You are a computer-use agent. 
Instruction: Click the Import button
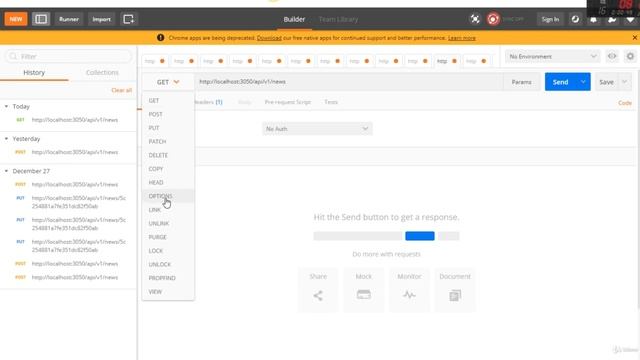click(x=102, y=19)
